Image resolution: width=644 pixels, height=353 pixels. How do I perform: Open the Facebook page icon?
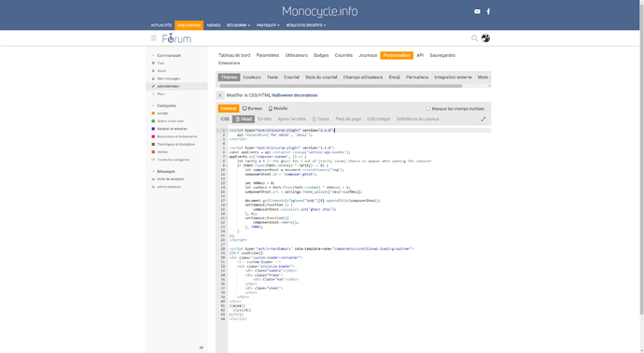[x=488, y=11]
